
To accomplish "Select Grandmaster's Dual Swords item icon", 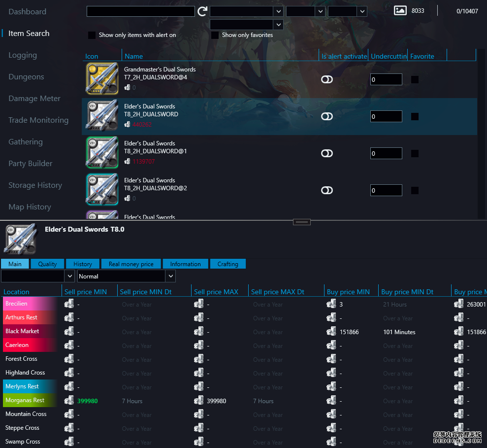I will click(x=102, y=78).
